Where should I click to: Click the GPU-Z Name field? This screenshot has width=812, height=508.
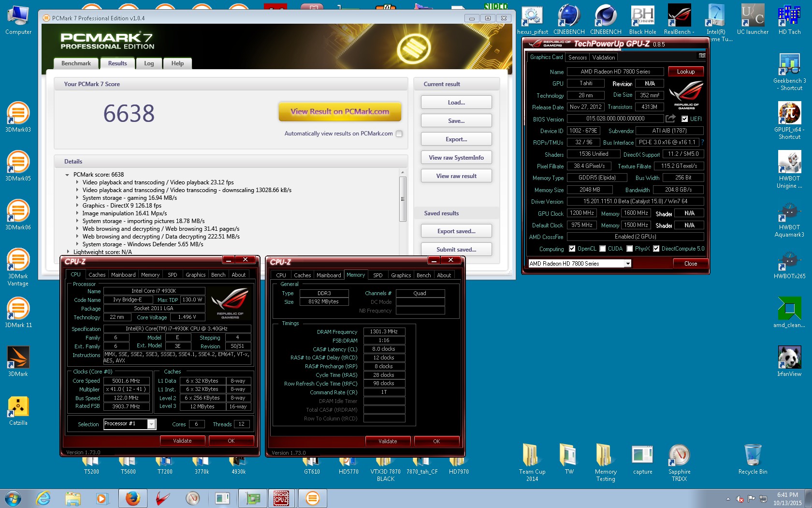click(x=615, y=72)
